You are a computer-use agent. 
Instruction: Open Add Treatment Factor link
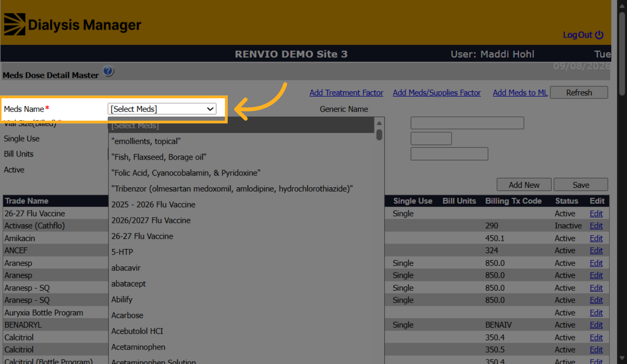346,93
